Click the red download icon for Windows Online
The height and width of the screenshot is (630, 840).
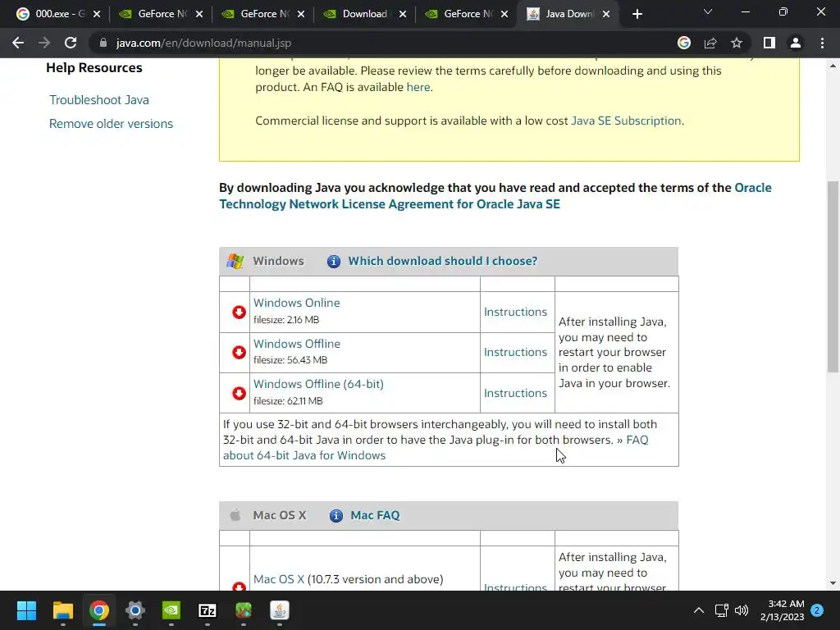[239, 312]
